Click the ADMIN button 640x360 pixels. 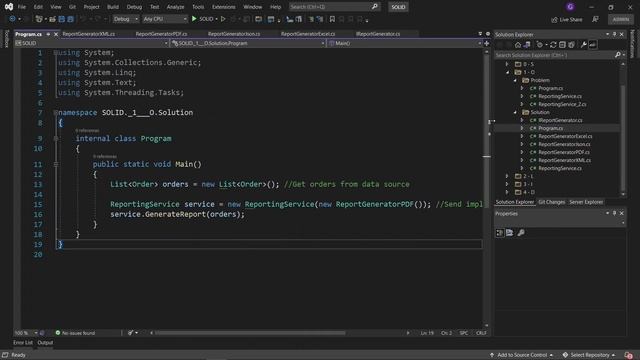point(620,19)
